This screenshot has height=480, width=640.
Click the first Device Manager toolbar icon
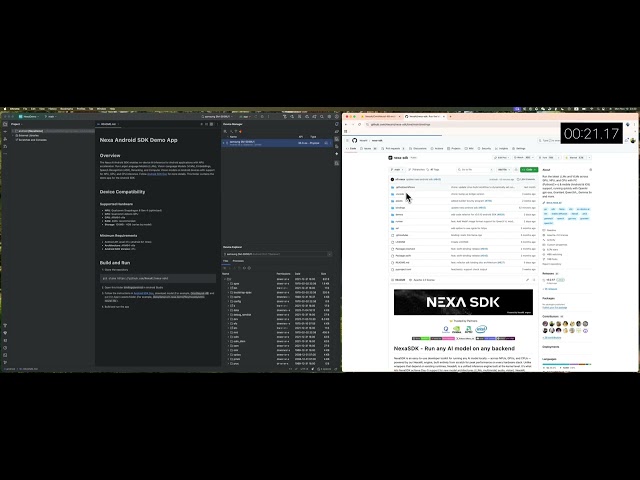(x=225, y=131)
